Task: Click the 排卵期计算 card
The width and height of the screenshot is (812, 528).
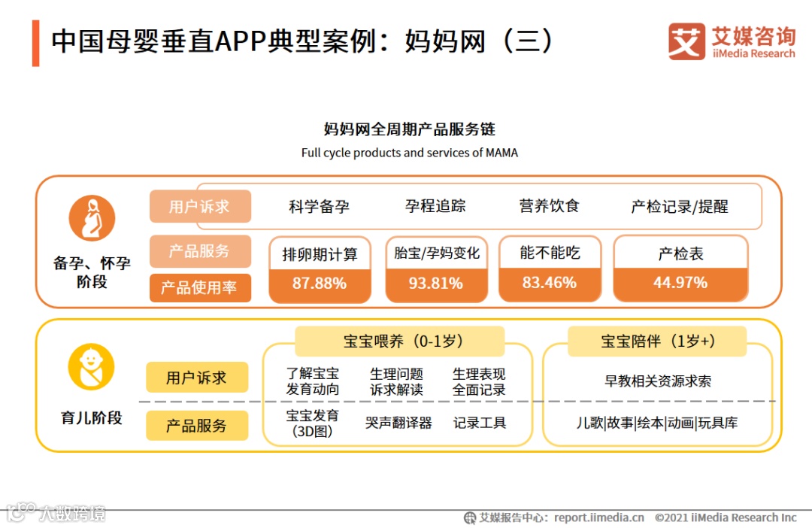Action: (x=320, y=269)
